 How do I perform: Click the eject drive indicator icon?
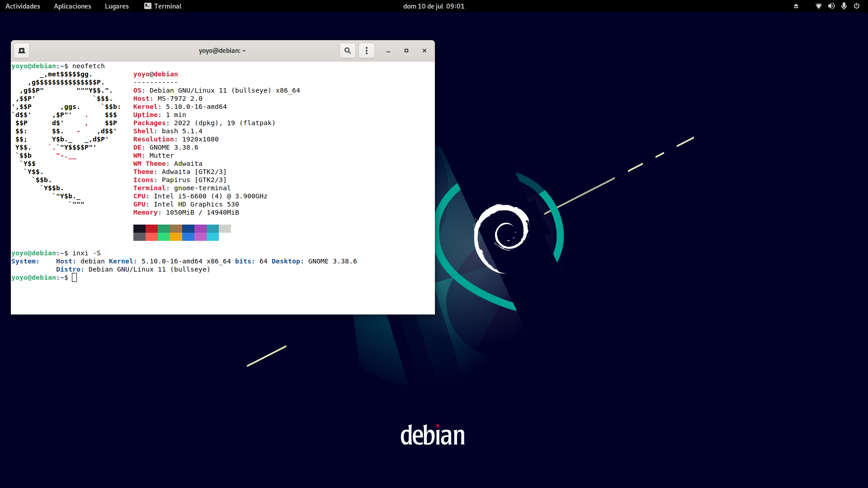point(796,6)
